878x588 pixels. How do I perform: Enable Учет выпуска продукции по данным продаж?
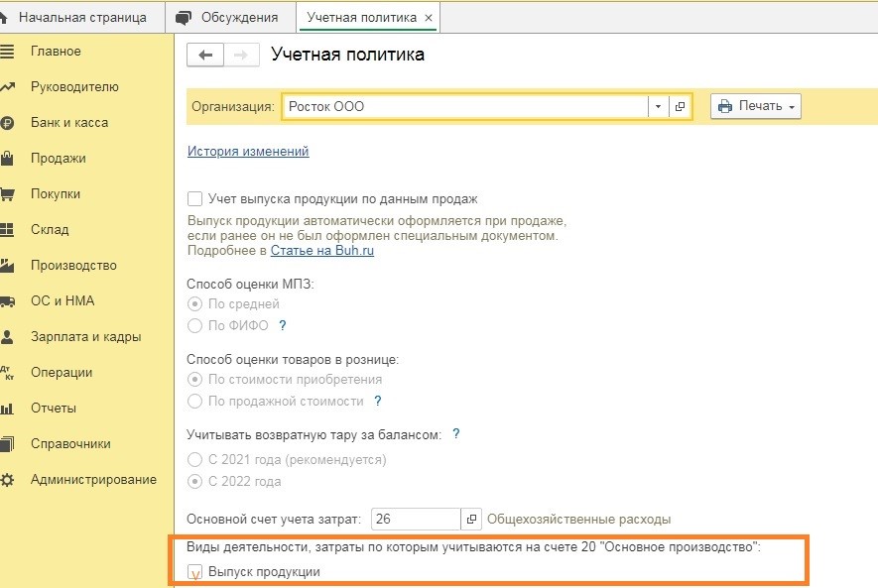point(194,199)
